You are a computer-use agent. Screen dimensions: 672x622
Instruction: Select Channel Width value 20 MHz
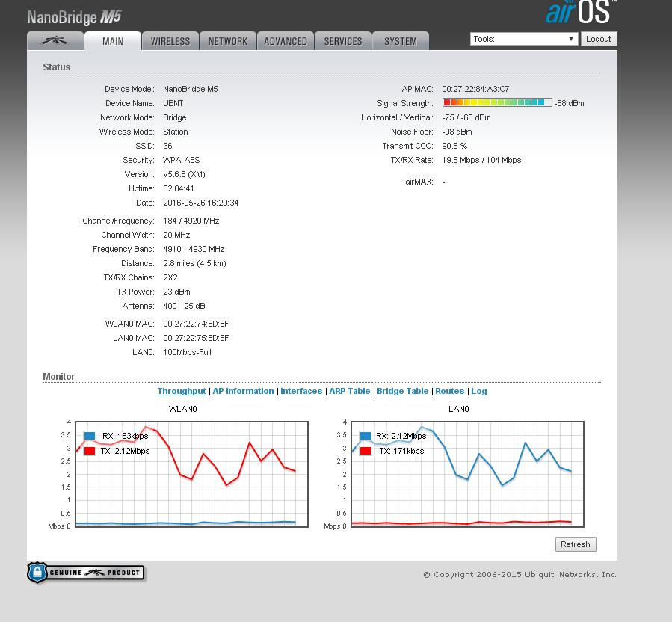[176, 235]
